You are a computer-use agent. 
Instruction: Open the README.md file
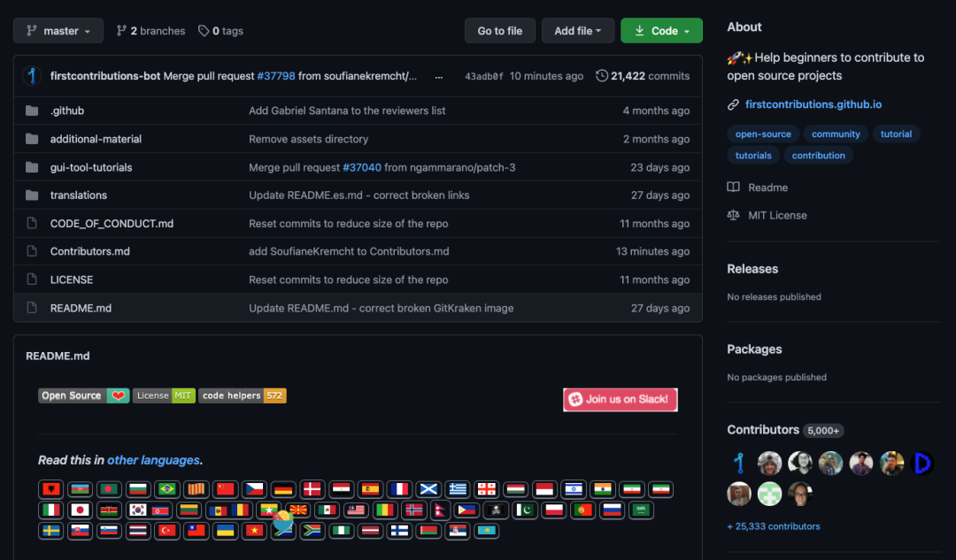pyautogui.click(x=81, y=308)
